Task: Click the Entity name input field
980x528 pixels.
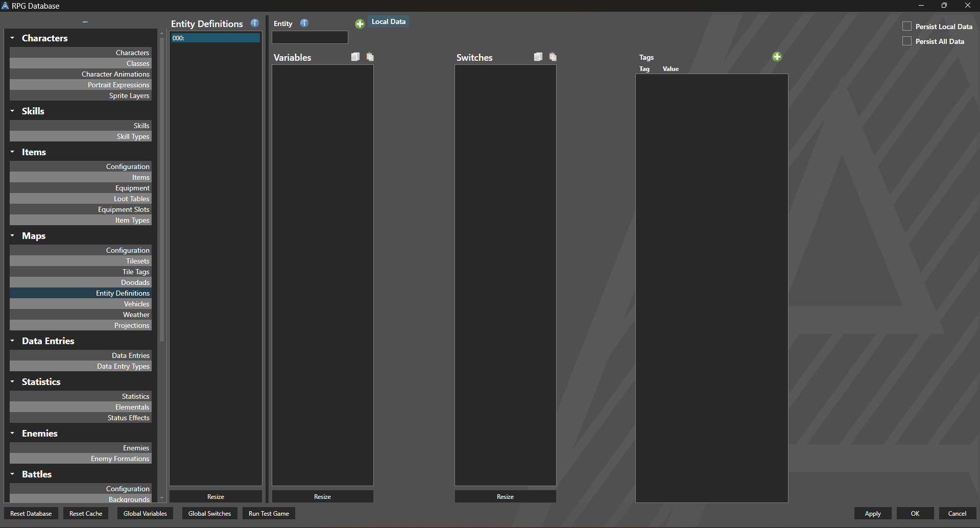Action: (310, 38)
